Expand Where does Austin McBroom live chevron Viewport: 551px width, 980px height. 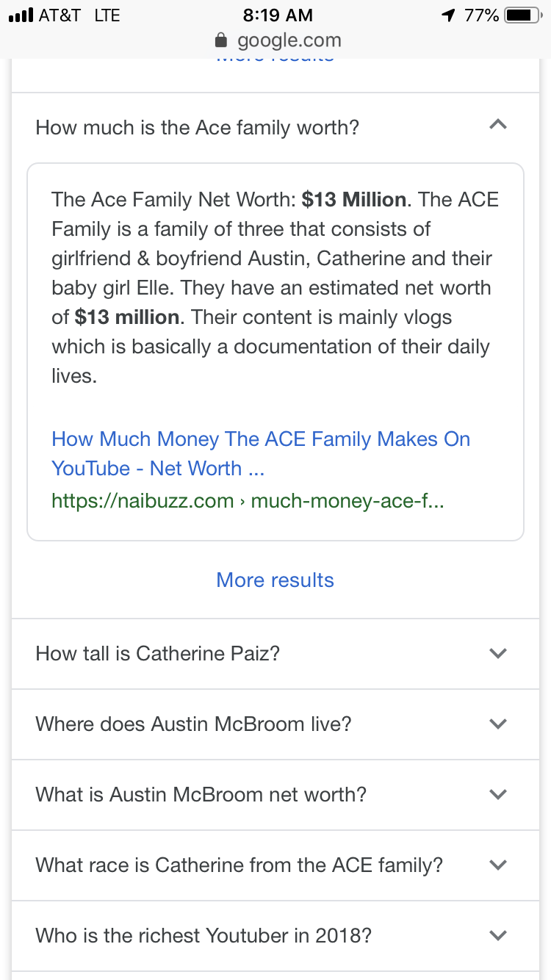point(498,724)
